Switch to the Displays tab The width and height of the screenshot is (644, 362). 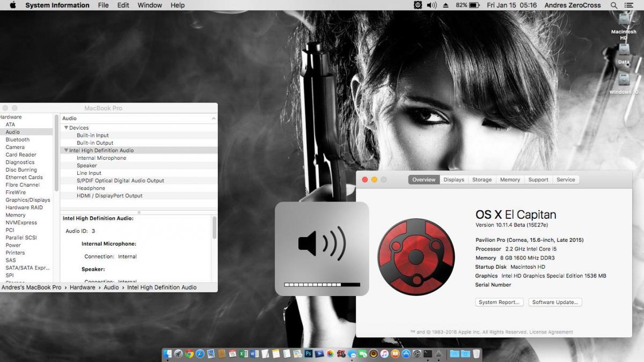(x=454, y=180)
